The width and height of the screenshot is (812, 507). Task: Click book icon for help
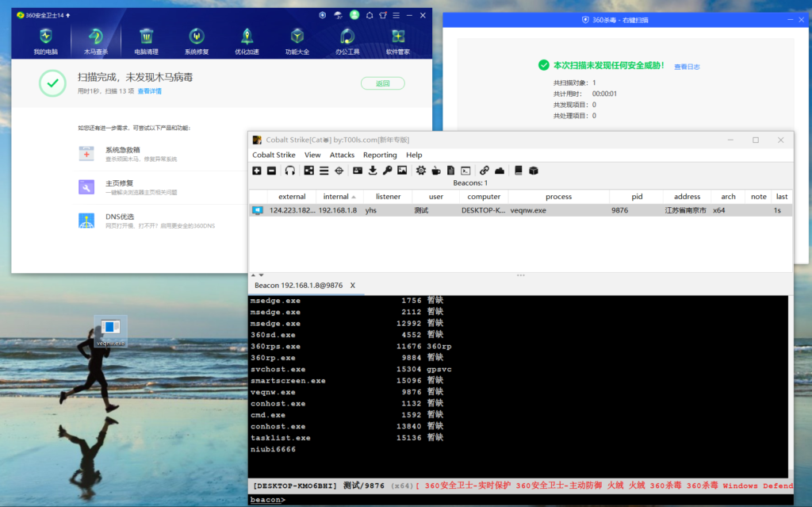tap(519, 171)
